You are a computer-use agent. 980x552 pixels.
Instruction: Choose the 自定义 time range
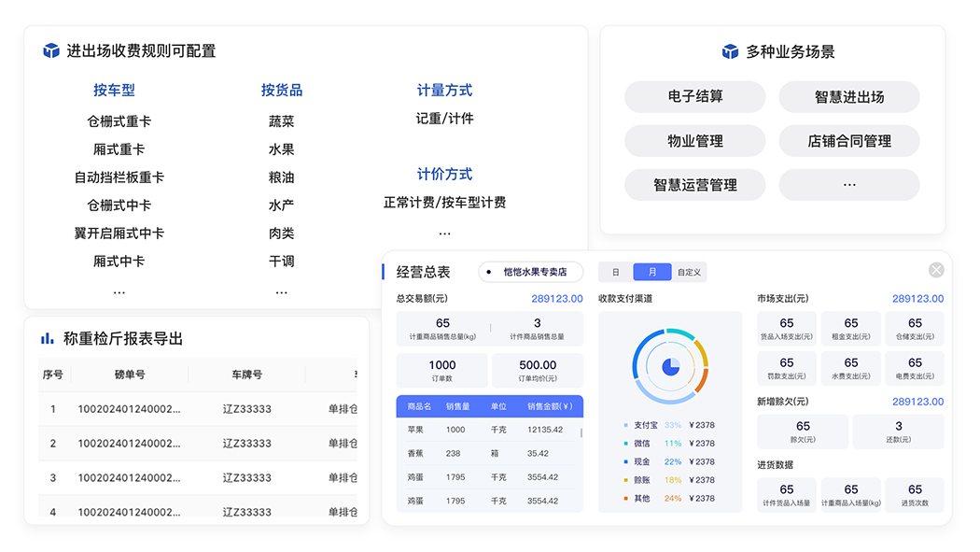coord(690,273)
